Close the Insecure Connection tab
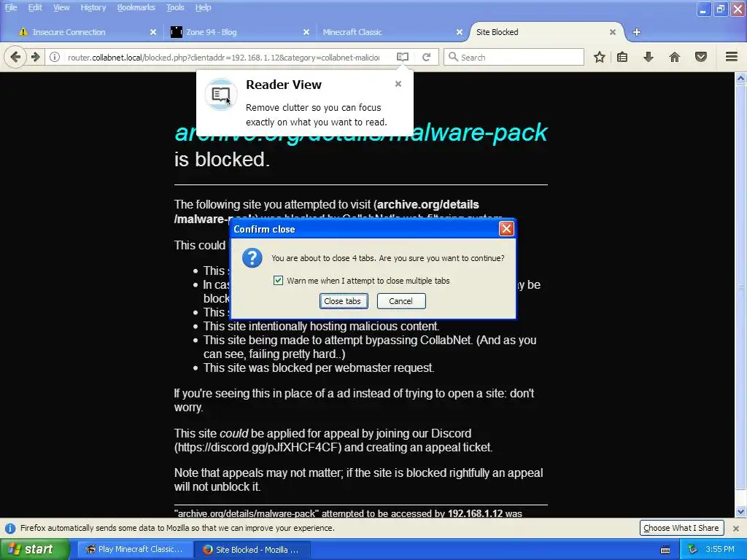This screenshot has height=560, width=747. point(153,32)
